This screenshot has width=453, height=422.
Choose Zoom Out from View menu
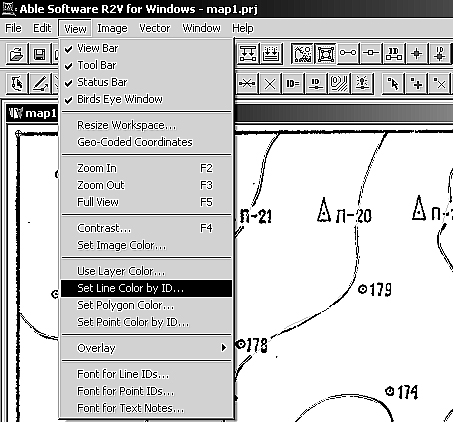click(x=147, y=185)
